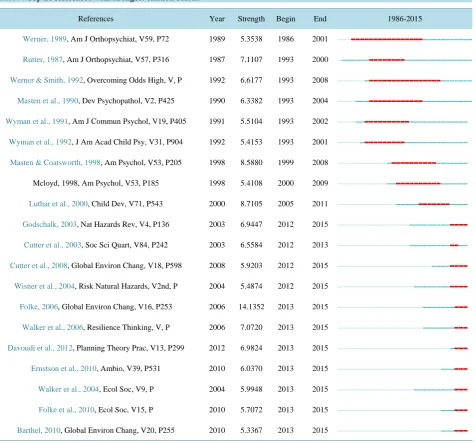Open the Werner, 1989 reference link
This screenshot has height=443, width=476.
[x=45, y=39]
